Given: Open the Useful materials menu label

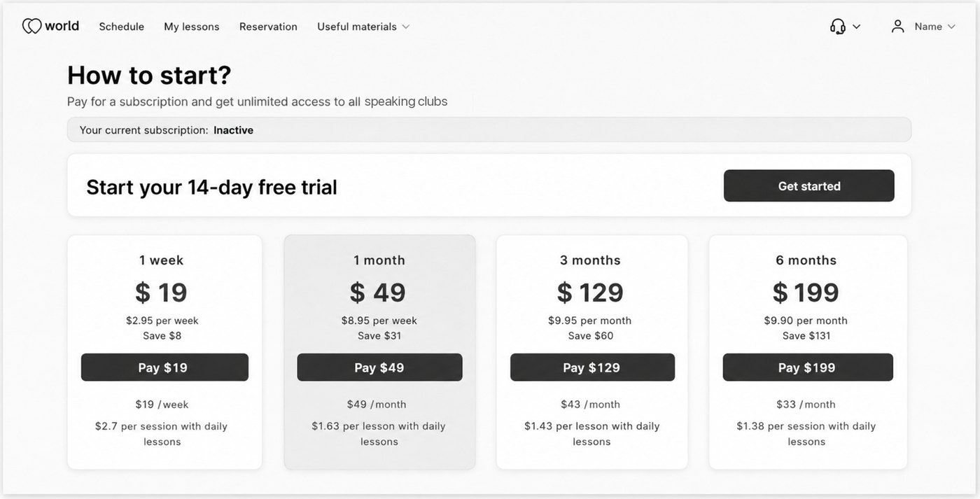Looking at the screenshot, I should (x=357, y=27).
